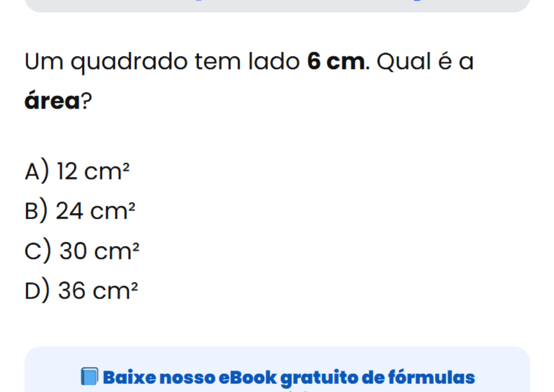Click the blue book icon

point(89,377)
